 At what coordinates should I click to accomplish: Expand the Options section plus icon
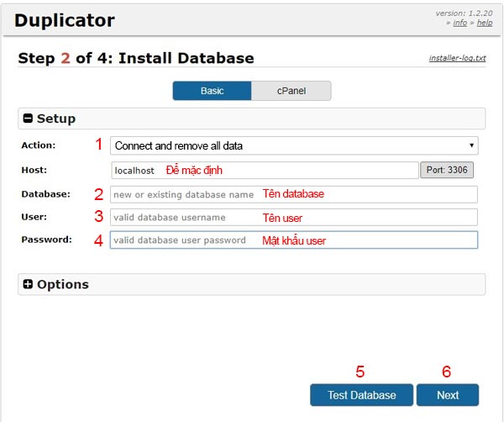point(28,284)
